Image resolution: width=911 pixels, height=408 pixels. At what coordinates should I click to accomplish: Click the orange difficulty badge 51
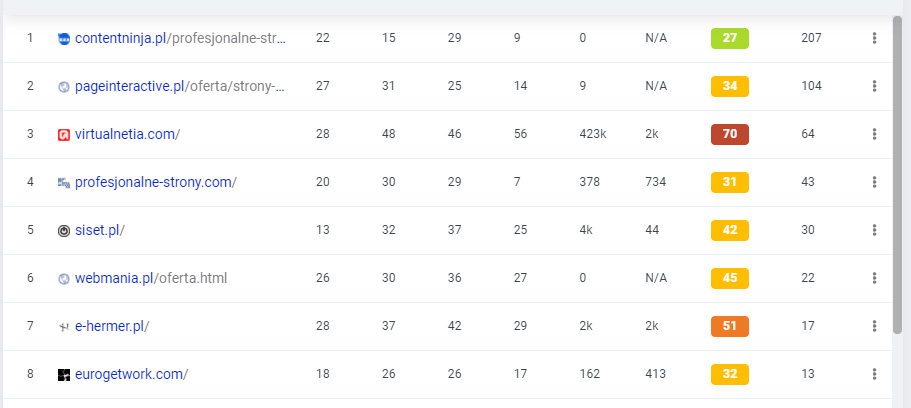730,326
